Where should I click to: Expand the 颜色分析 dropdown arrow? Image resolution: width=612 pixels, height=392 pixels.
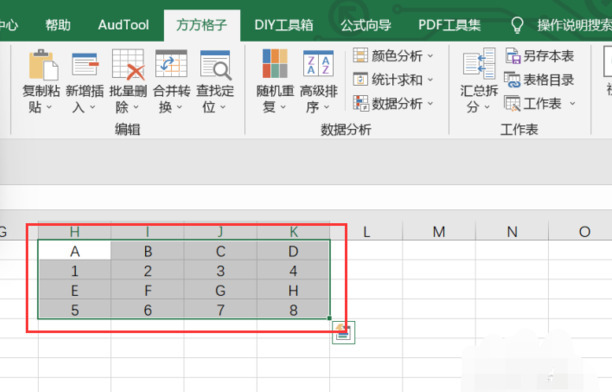[x=430, y=56]
